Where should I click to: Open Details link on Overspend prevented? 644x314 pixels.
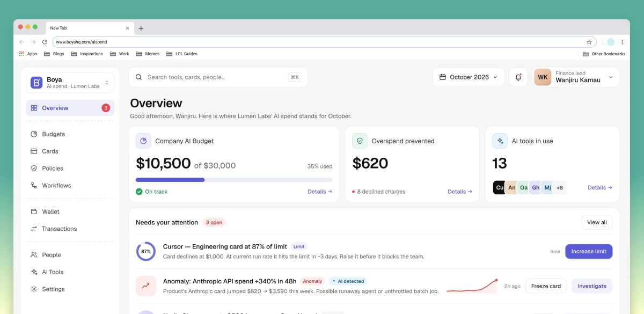click(460, 192)
